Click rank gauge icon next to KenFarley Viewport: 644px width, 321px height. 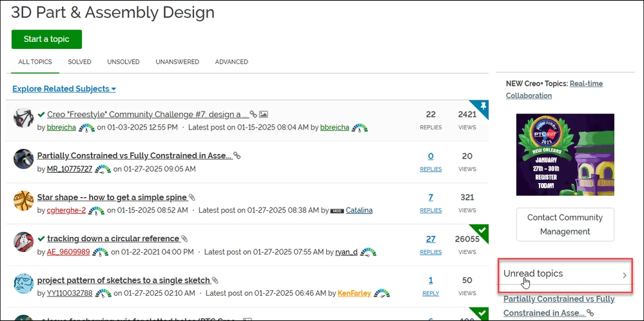point(382,293)
